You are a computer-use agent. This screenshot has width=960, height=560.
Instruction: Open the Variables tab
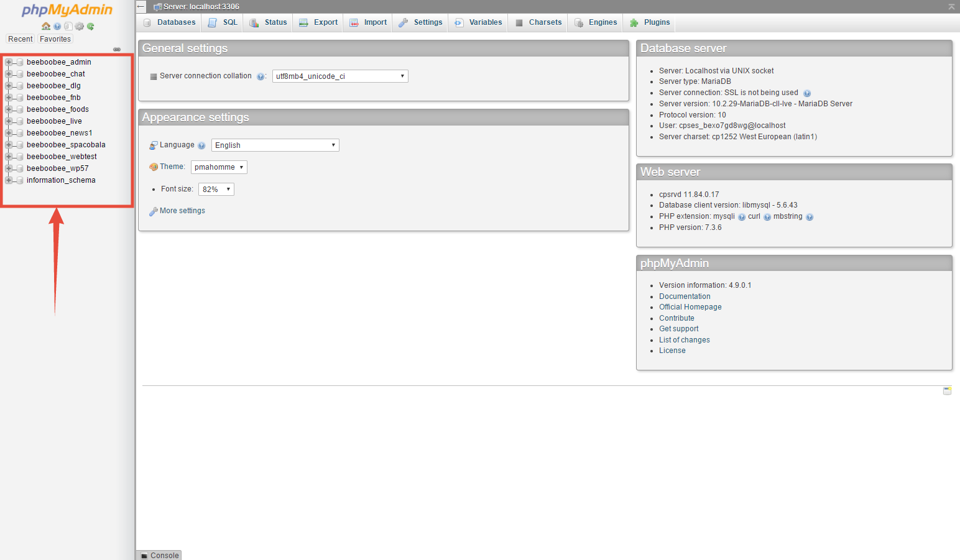tap(478, 22)
